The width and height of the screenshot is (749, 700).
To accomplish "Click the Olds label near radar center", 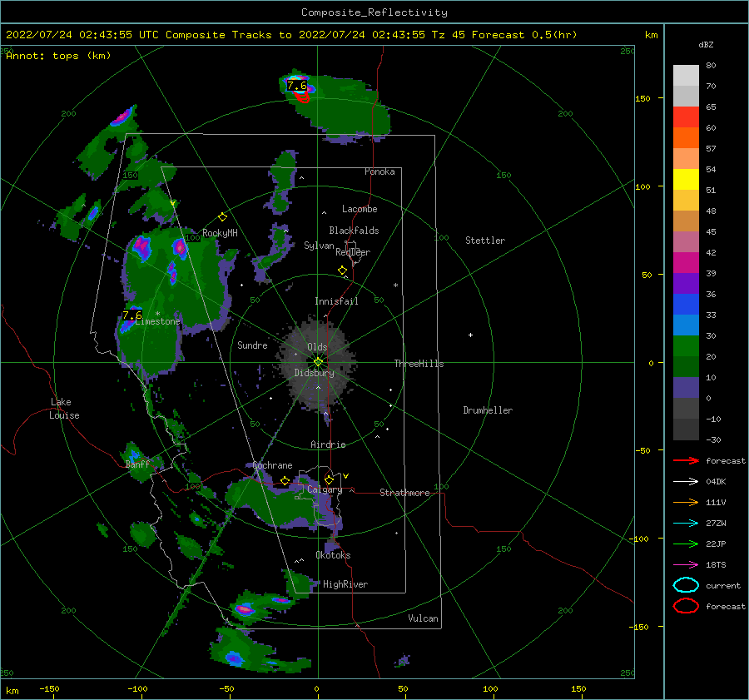I will pyautogui.click(x=317, y=347).
